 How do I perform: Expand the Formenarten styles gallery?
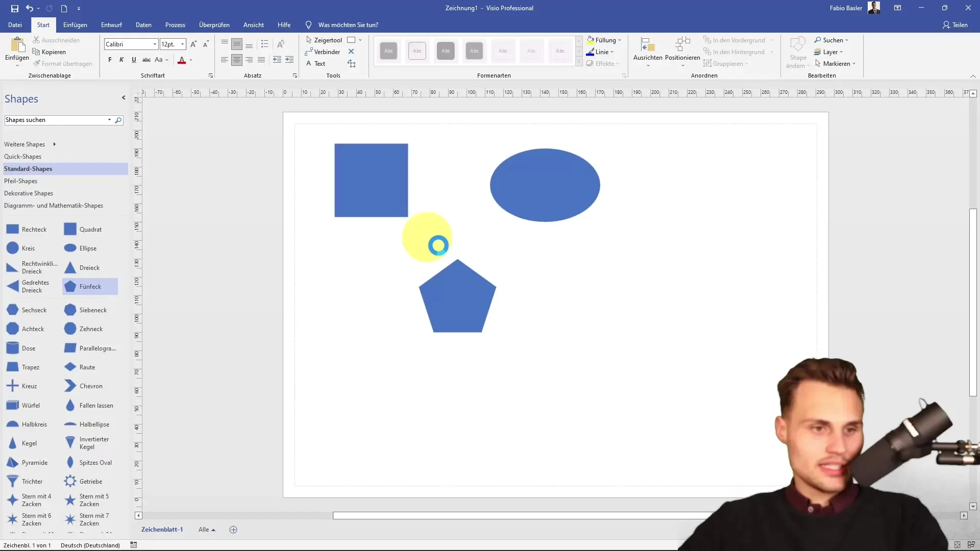pyautogui.click(x=579, y=62)
